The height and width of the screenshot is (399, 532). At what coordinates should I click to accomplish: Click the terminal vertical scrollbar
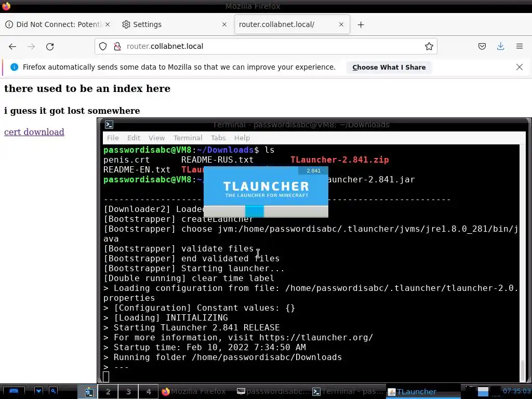[x=523, y=263]
